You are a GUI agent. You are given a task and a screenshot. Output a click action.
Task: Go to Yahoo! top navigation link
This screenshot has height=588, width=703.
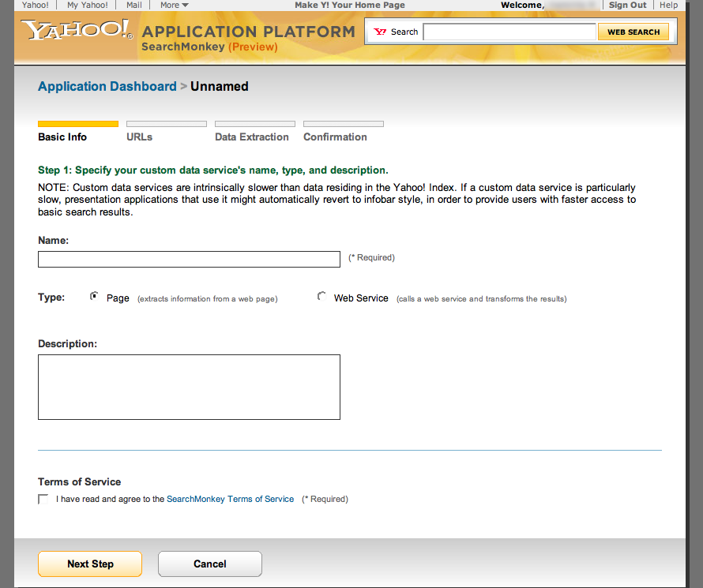pos(36,5)
